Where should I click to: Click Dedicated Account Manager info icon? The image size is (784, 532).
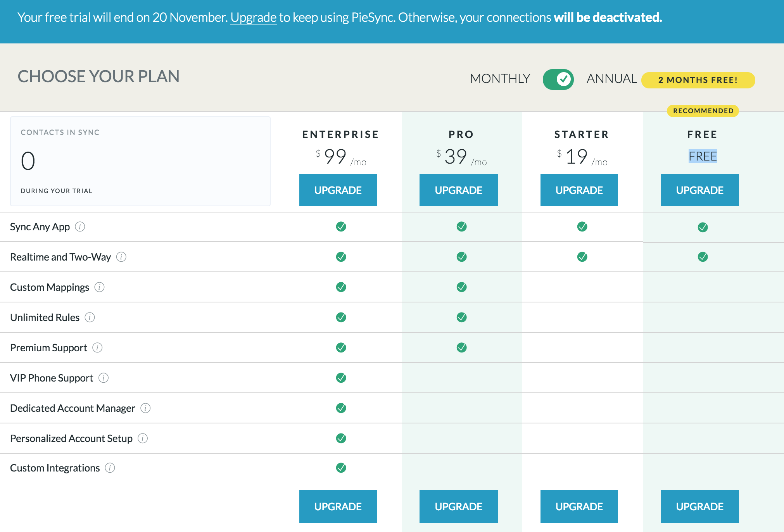[x=145, y=408]
